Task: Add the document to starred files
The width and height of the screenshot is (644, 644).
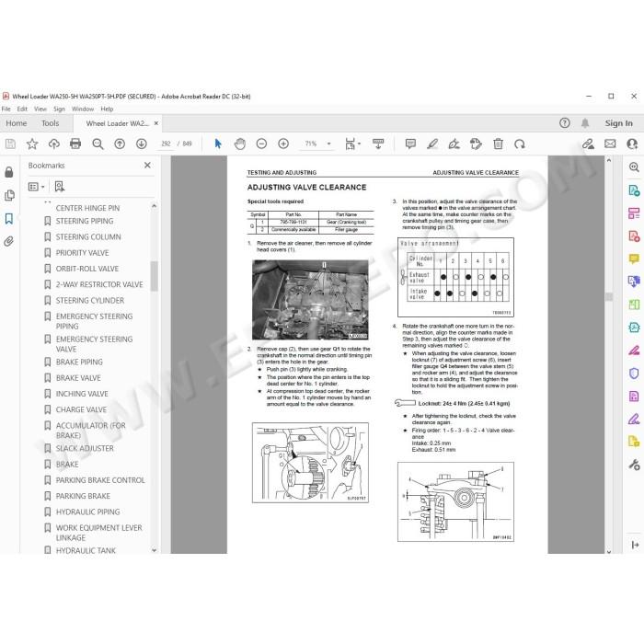Action: tap(32, 144)
